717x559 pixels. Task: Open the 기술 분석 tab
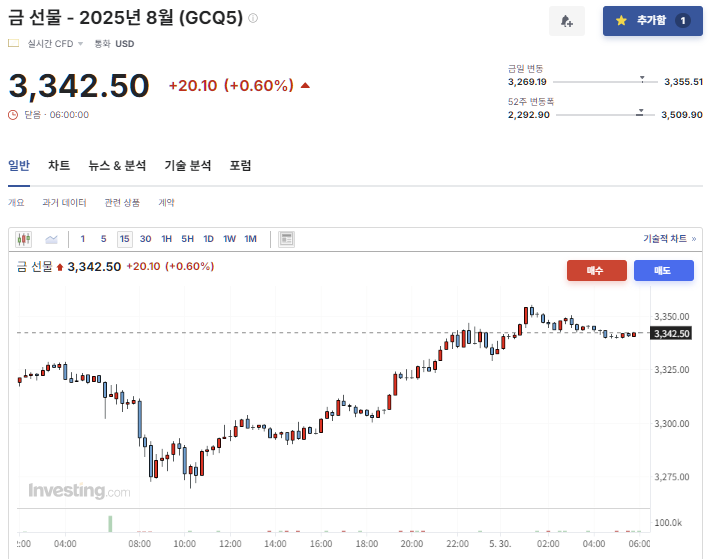click(x=188, y=166)
